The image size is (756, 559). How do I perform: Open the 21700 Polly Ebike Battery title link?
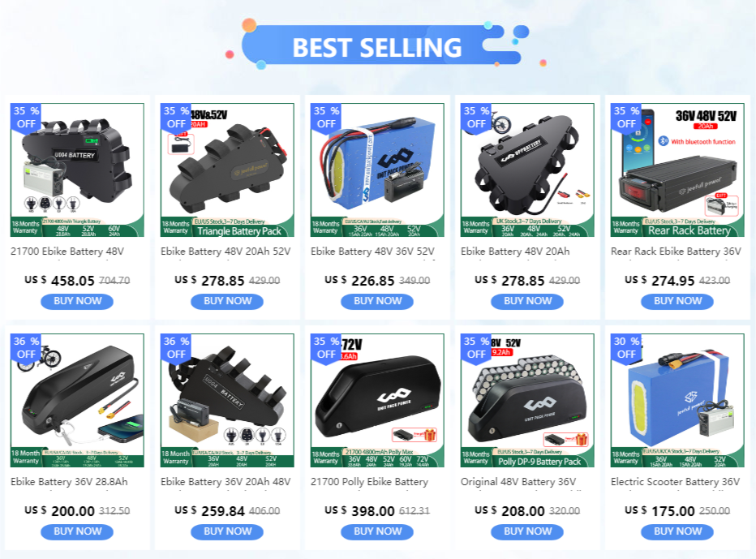369,482
